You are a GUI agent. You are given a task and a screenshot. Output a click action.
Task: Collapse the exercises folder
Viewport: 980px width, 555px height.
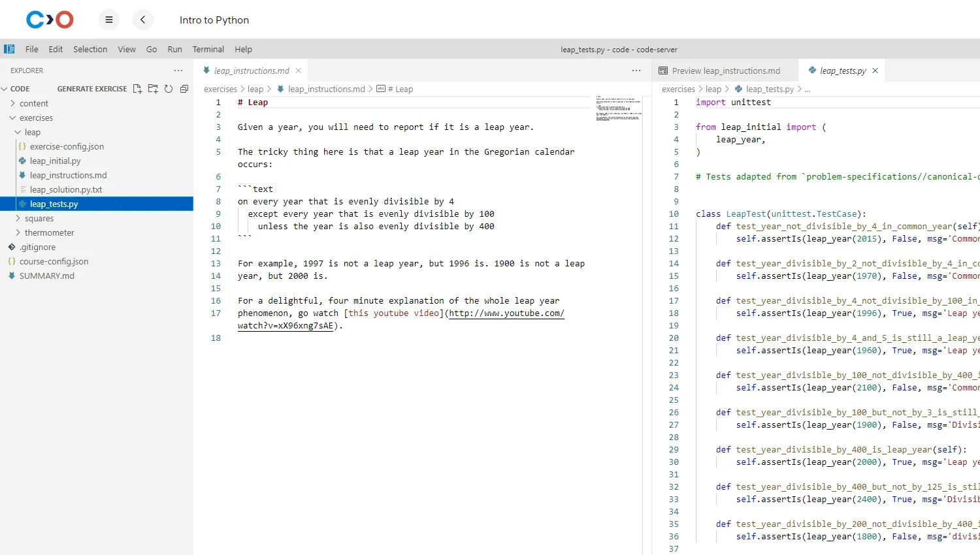pyautogui.click(x=97, y=118)
